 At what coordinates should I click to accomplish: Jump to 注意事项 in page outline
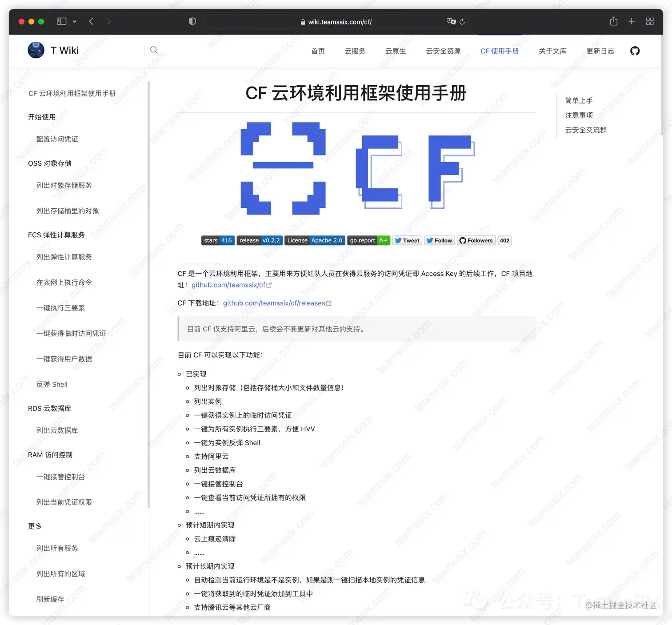(x=579, y=115)
